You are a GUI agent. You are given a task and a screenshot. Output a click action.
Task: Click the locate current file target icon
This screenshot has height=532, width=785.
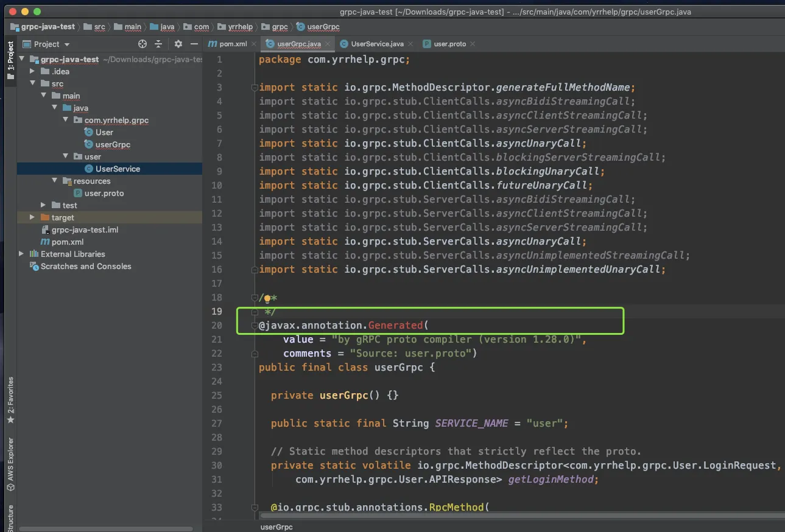tap(143, 44)
